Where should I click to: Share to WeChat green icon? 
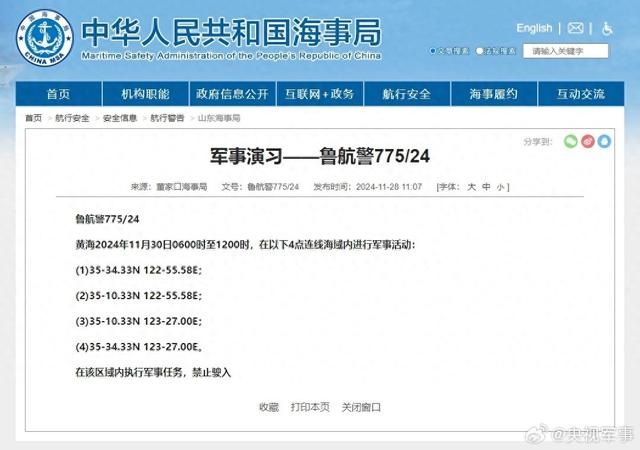click(571, 141)
